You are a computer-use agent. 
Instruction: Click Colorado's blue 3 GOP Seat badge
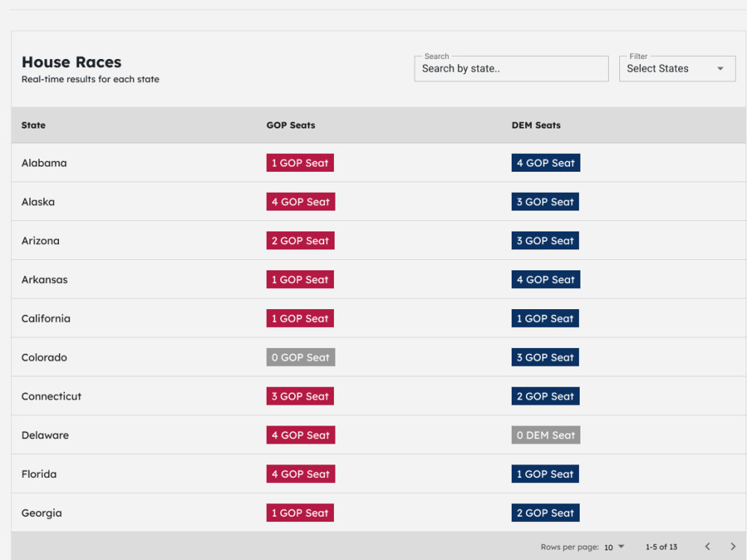[x=545, y=358]
